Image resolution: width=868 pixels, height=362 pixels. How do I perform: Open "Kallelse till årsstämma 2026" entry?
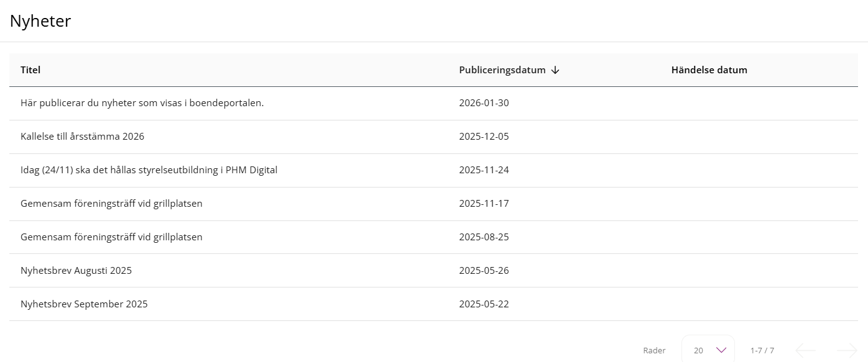(x=433, y=137)
